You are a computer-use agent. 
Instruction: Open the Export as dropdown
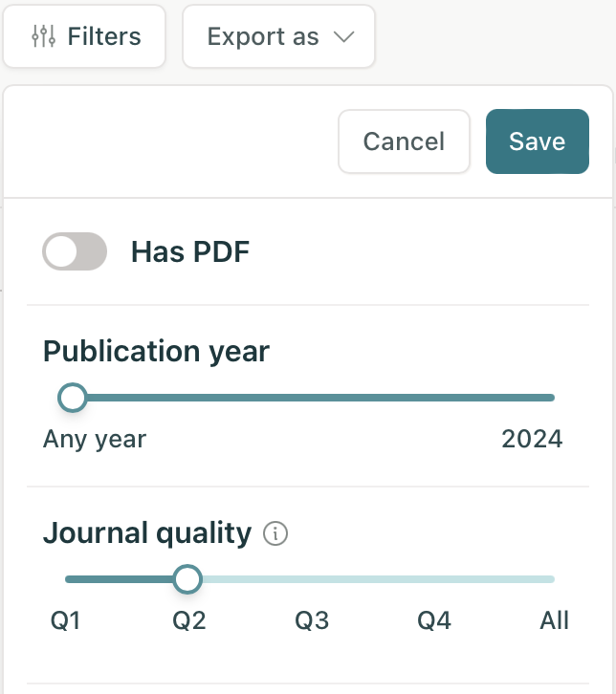pyautogui.click(x=279, y=36)
